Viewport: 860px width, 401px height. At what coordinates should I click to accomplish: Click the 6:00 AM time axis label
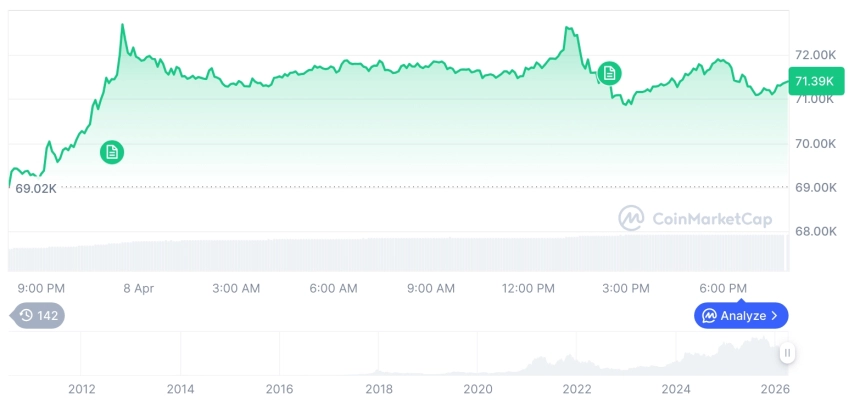[333, 288]
